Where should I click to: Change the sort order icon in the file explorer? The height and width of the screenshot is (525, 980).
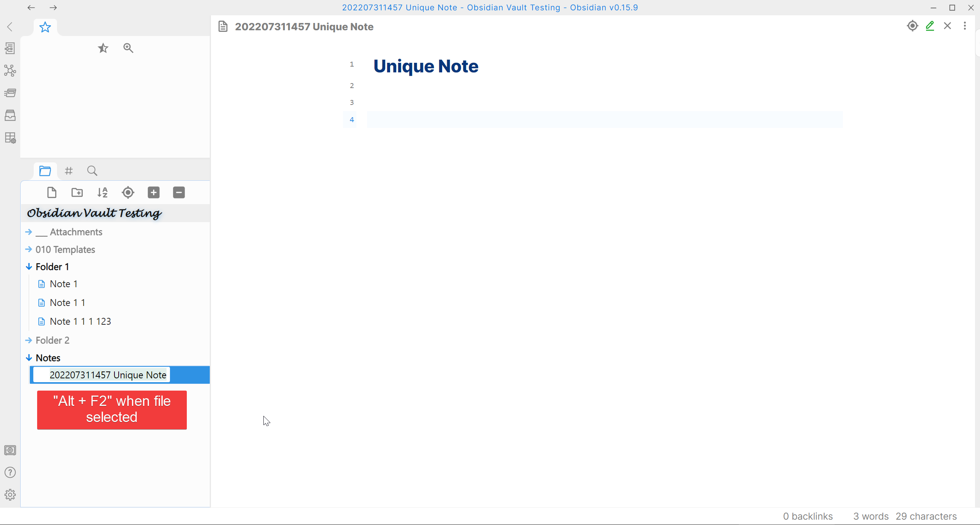(x=102, y=192)
